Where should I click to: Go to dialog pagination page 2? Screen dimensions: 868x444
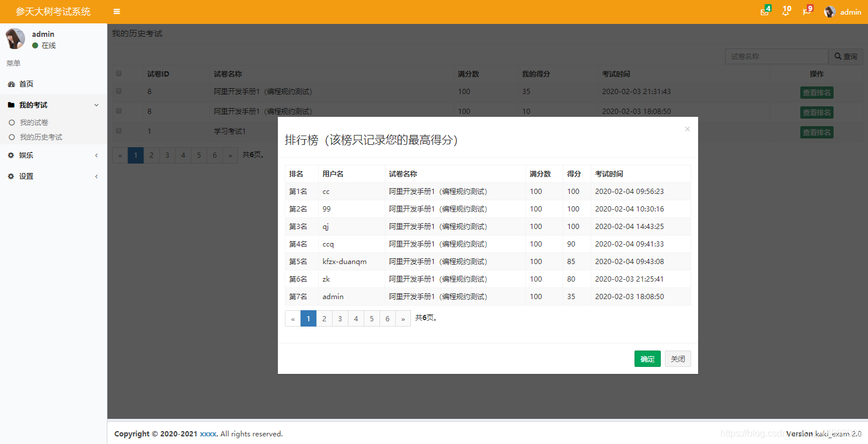point(325,318)
